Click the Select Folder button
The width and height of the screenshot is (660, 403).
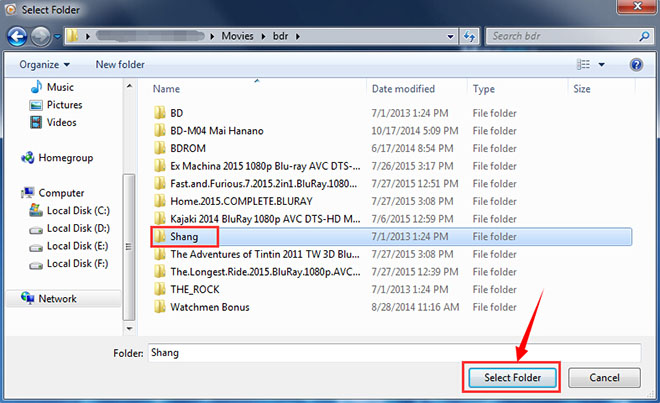click(x=510, y=378)
